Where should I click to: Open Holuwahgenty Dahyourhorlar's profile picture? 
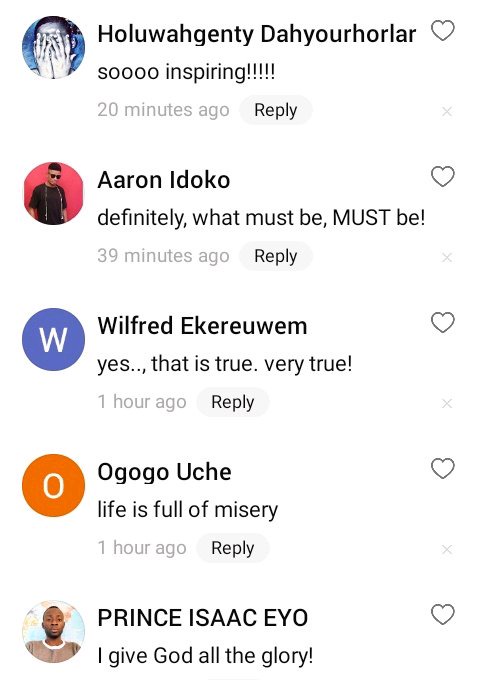(53, 47)
